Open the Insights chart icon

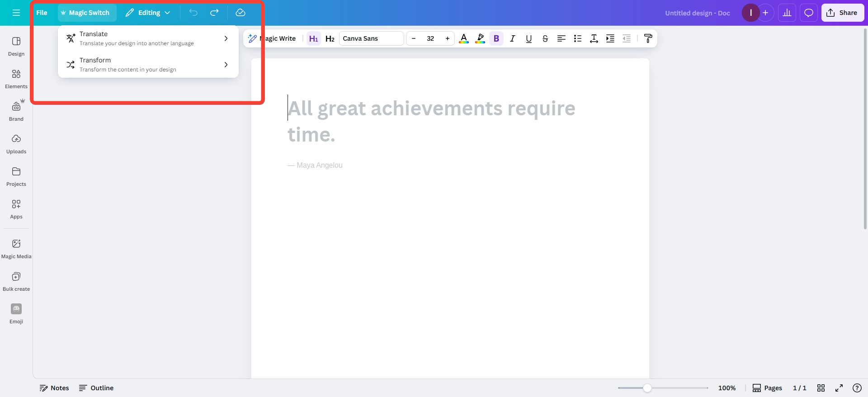pyautogui.click(x=787, y=13)
